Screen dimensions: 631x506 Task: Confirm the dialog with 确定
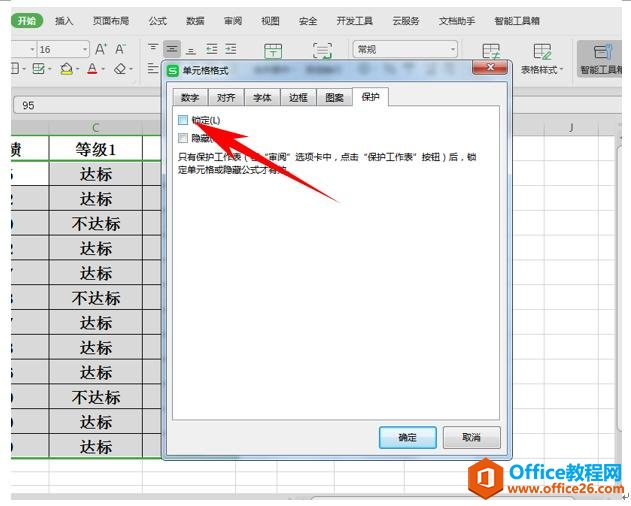(x=408, y=438)
